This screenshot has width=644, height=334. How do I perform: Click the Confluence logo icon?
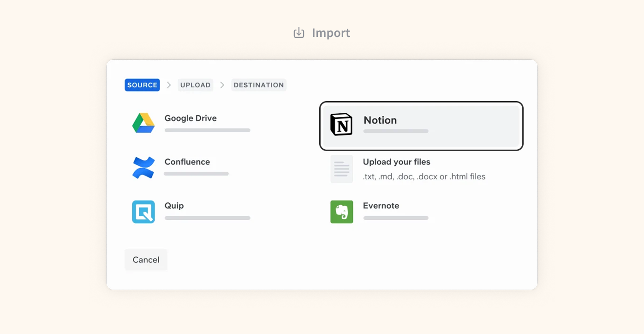click(x=143, y=168)
